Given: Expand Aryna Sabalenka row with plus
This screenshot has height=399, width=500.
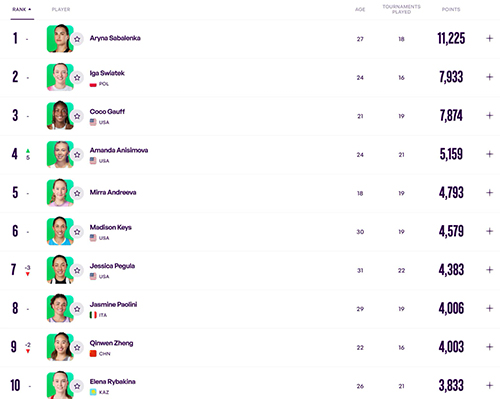Looking at the screenshot, I should (x=489, y=38).
